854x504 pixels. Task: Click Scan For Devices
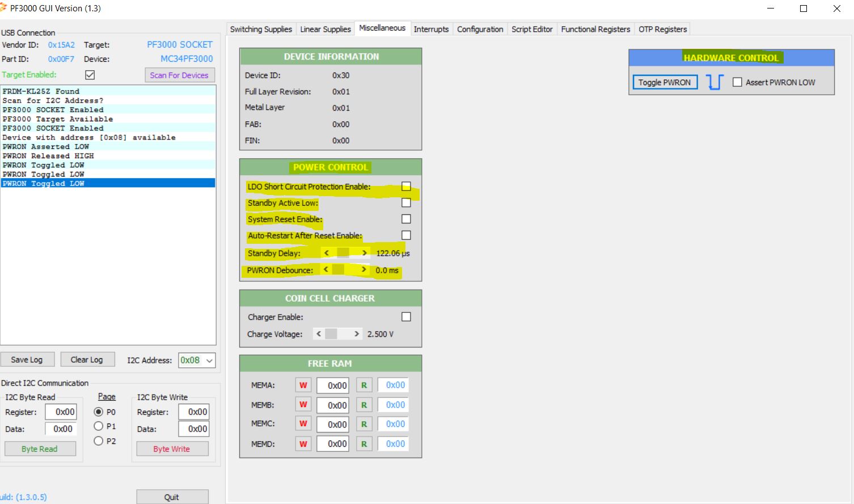tap(179, 75)
